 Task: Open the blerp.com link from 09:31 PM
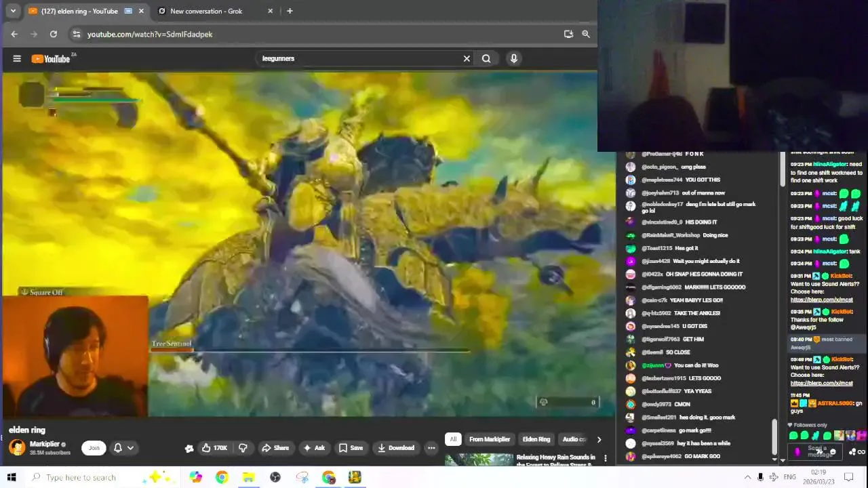pos(821,300)
